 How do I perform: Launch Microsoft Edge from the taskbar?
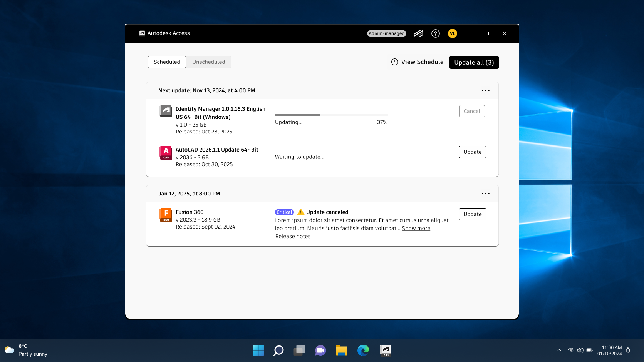coord(363,350)
